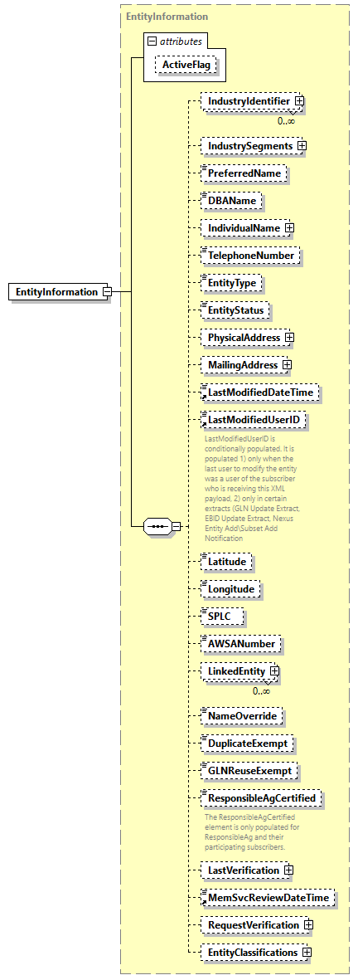The width and height of the screenshot is (358, 980).
Task: Collapse the EntityInformation root node minus icon
Action: click(107, 292)
